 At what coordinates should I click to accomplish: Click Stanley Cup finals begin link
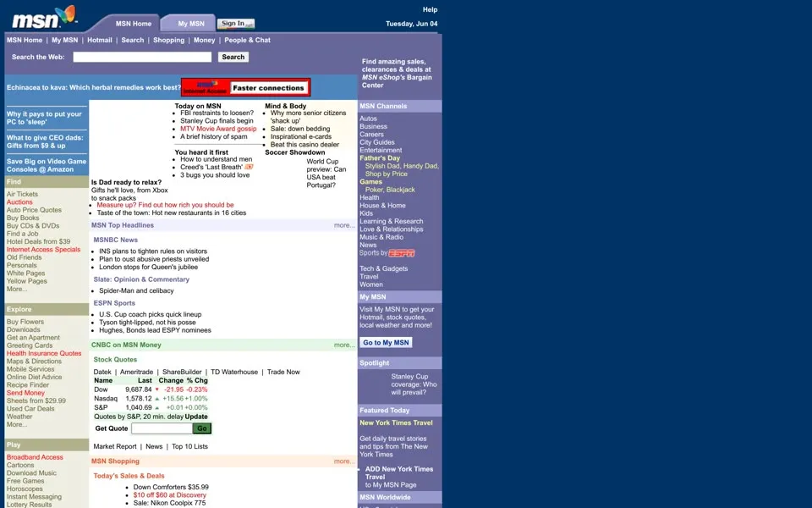pyautogui.click(x=217, y=121)
